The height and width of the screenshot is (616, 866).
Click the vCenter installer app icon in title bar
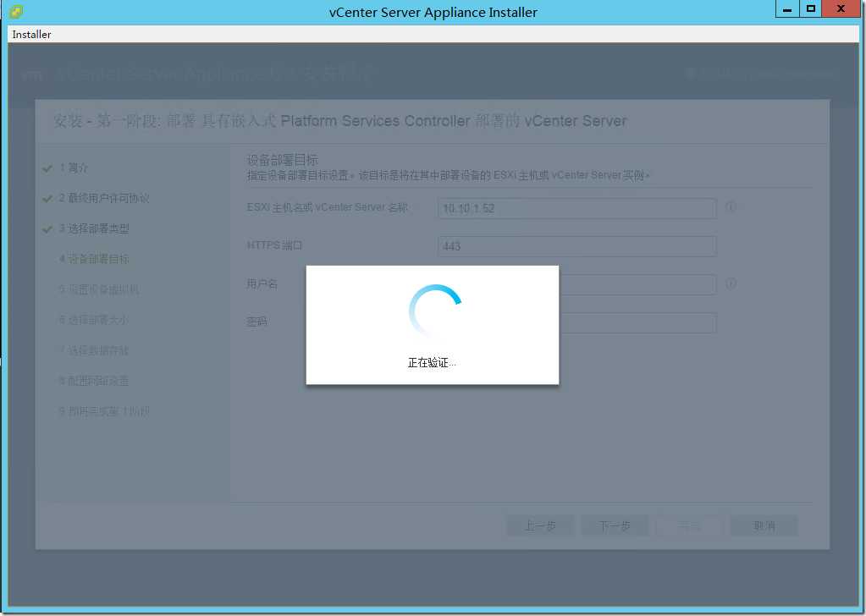17,12
